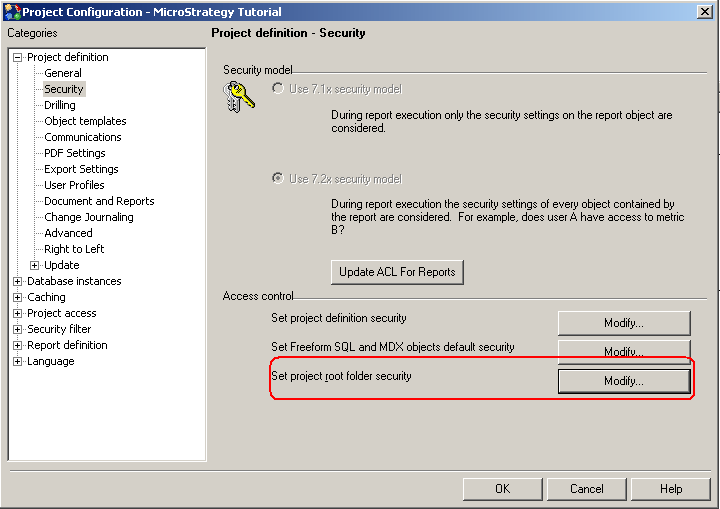Collapse the Project definition tree node
The width and height of the screenshot is (720, 509).
tap(17, 57)
